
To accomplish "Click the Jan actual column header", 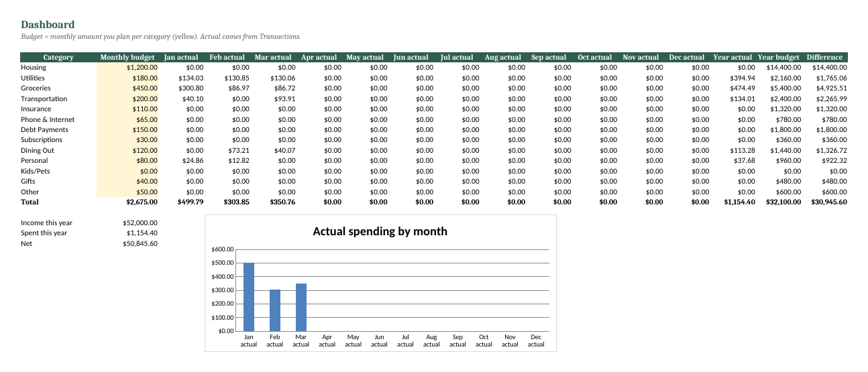I will point(182,57).
